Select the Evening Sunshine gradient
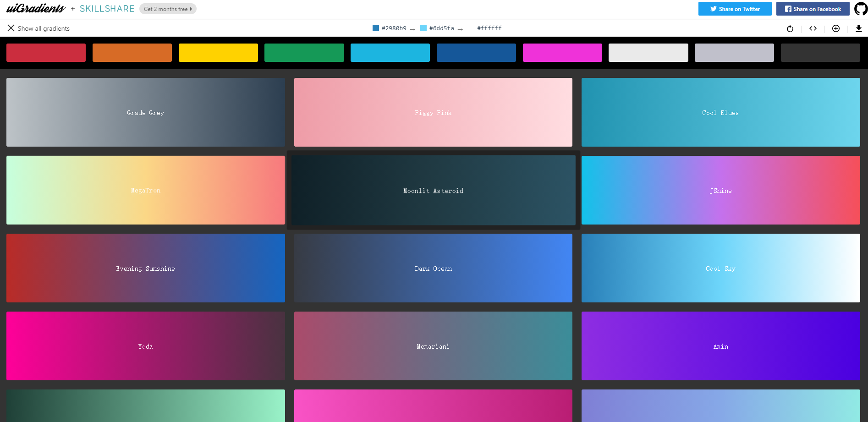 pos(146,268)
